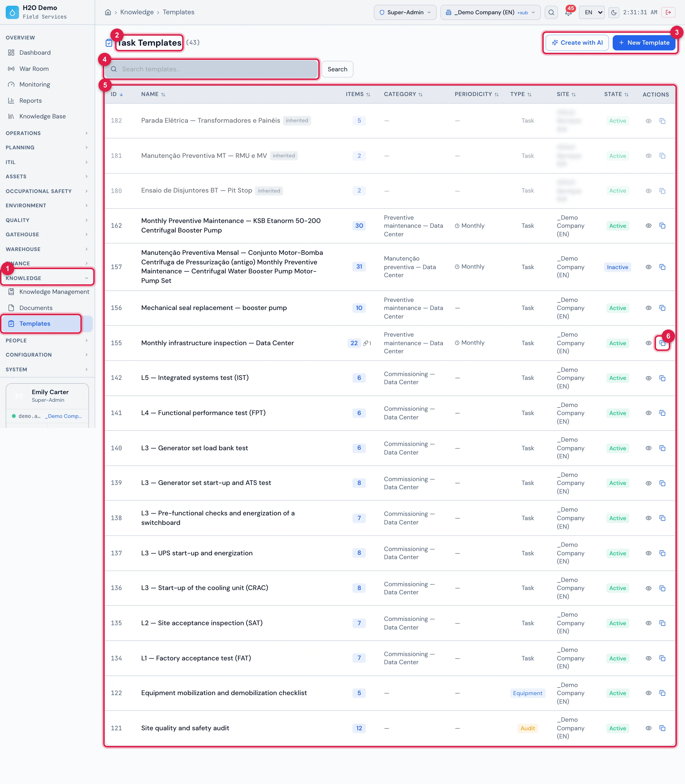Image resolution: width=685 pixels, height=784 pixels.
Task: Open Dashboard from sidebar
Action: 47,53
